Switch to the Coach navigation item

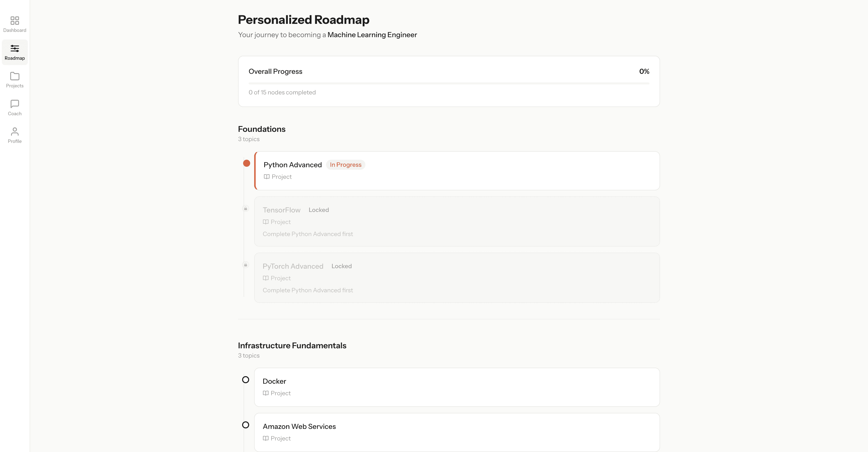click(x=15, y=108)
